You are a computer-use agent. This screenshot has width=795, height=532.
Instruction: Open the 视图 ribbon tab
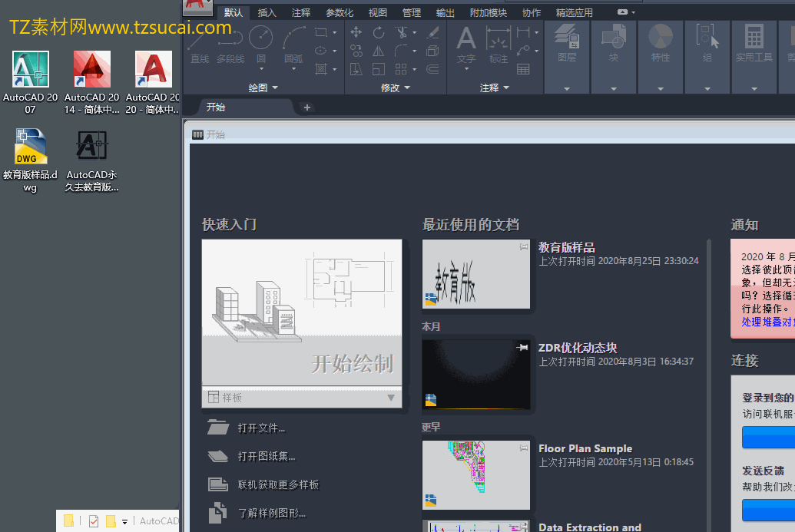(378, 12)
